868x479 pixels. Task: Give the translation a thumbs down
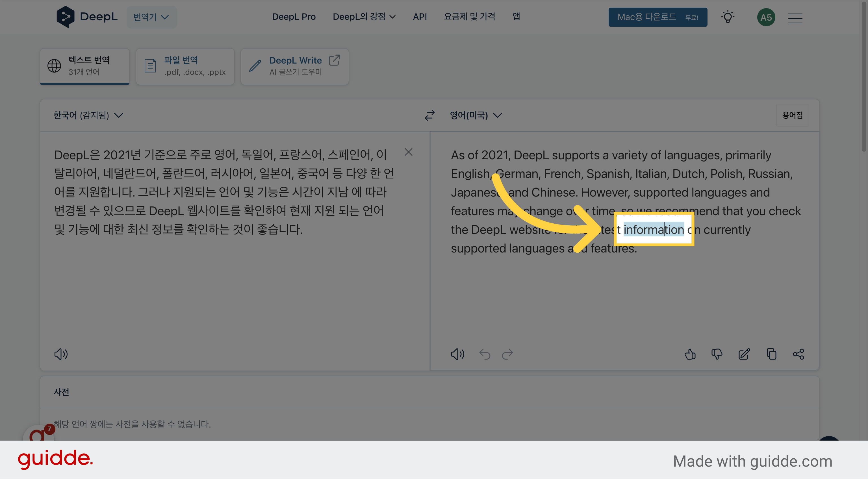pyautogui.click(x=717, y=354)
